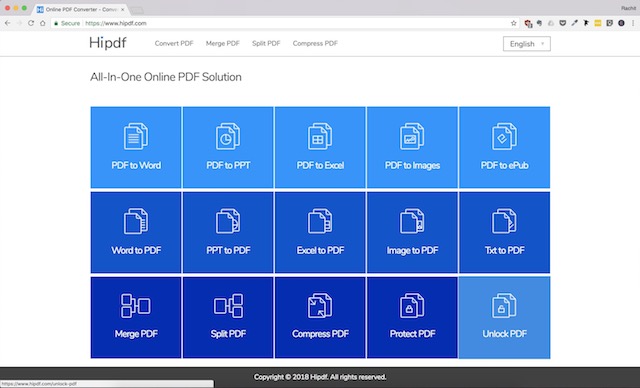640x388 pixels.
Task: Open the Convert PDF menu item
Action: 174,43
